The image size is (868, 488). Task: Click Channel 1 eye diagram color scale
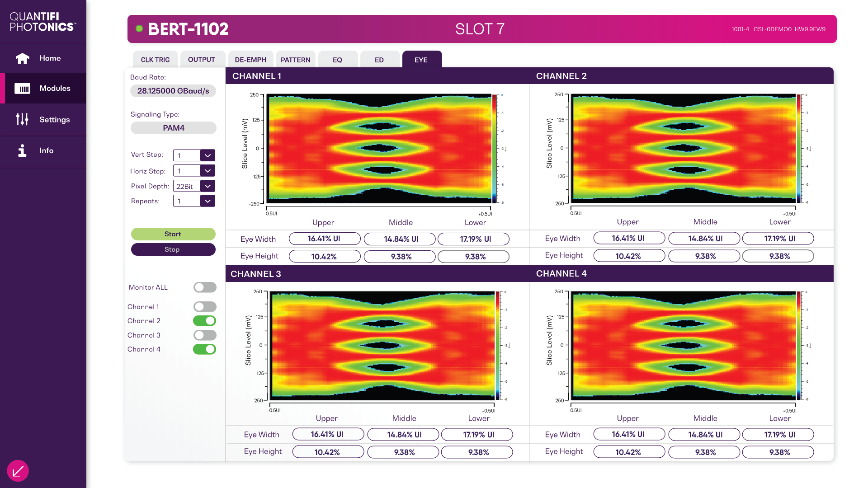pos(495,148)
